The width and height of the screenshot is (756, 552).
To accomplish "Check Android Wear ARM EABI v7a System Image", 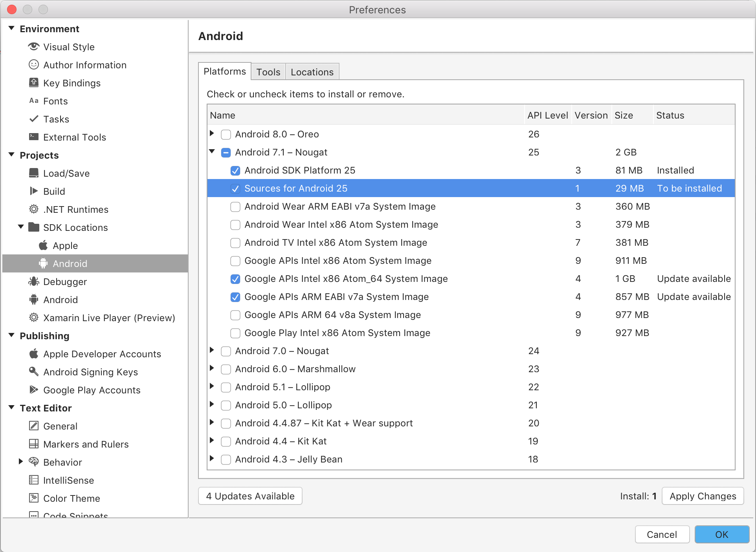I will 235,207.
